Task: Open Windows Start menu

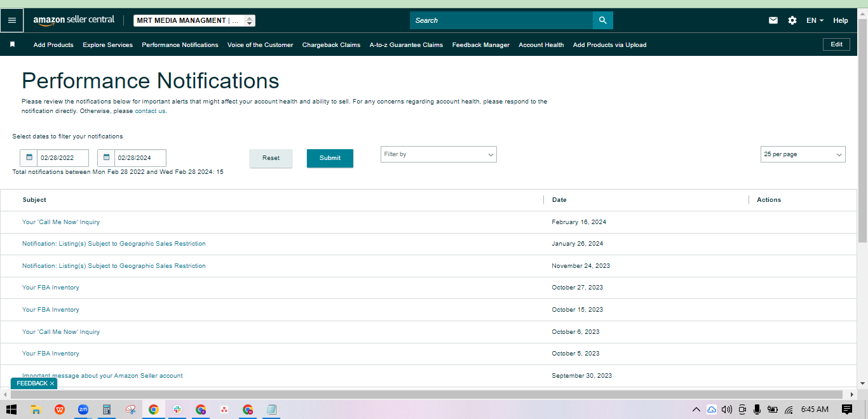Action: (11, 409)
